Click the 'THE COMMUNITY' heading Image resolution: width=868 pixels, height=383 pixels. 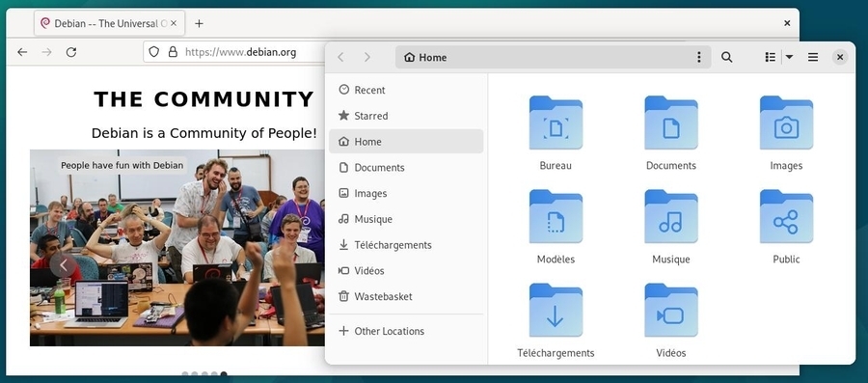point(204,99)
